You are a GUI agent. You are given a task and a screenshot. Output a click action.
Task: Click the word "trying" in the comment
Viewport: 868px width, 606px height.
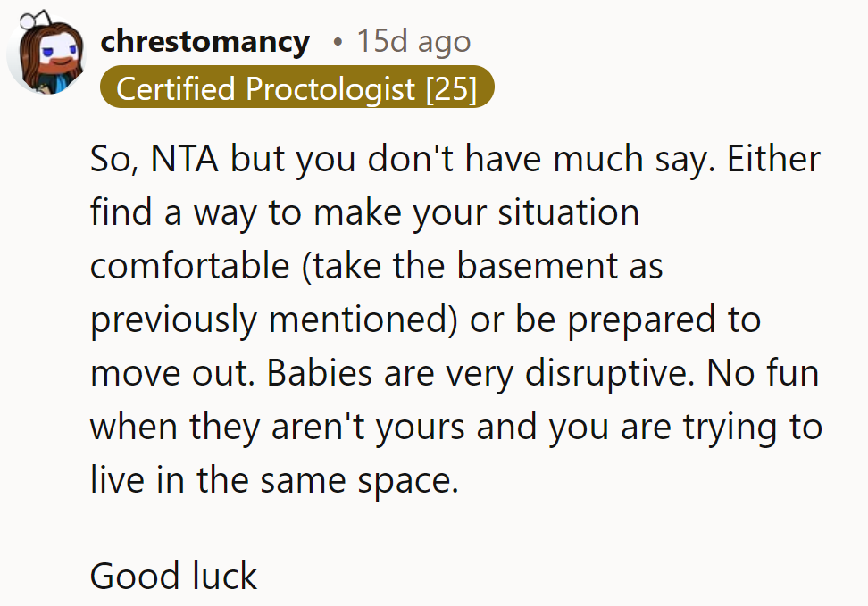pos(725,427)
